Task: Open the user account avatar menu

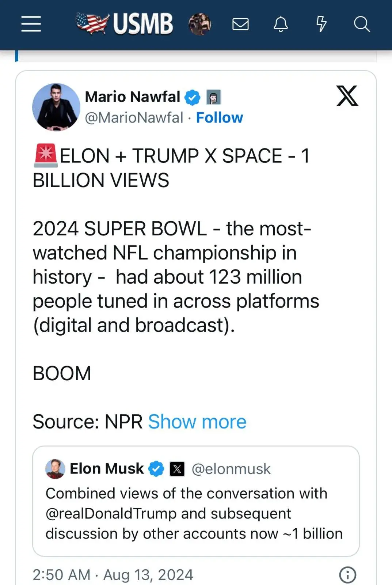Action: click(x=199, y=24)
